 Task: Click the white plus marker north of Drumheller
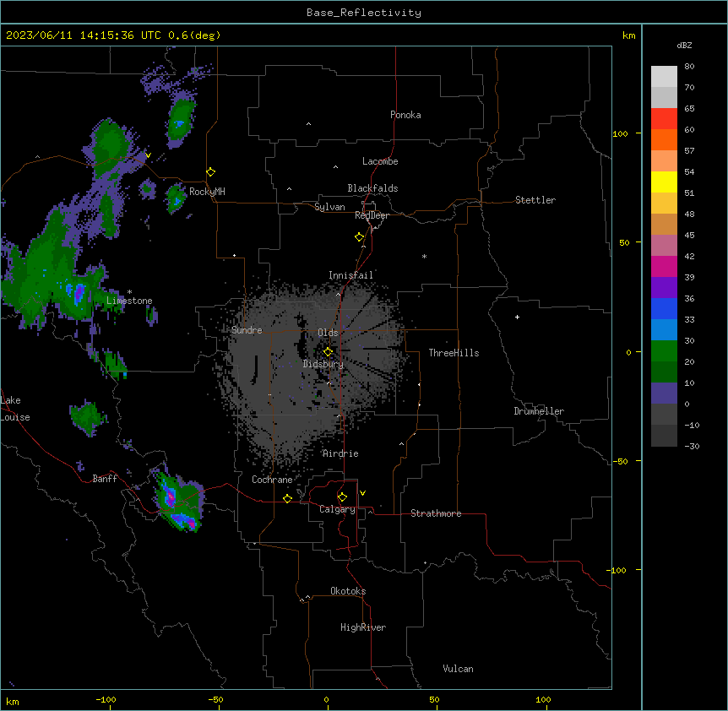click(517, 317)
